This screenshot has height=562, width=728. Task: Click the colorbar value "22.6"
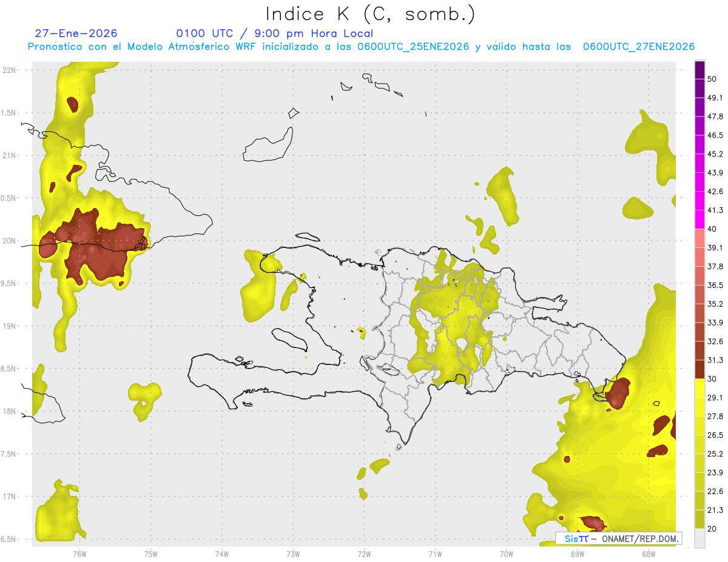pyautogui.click(x=715, y=492)
